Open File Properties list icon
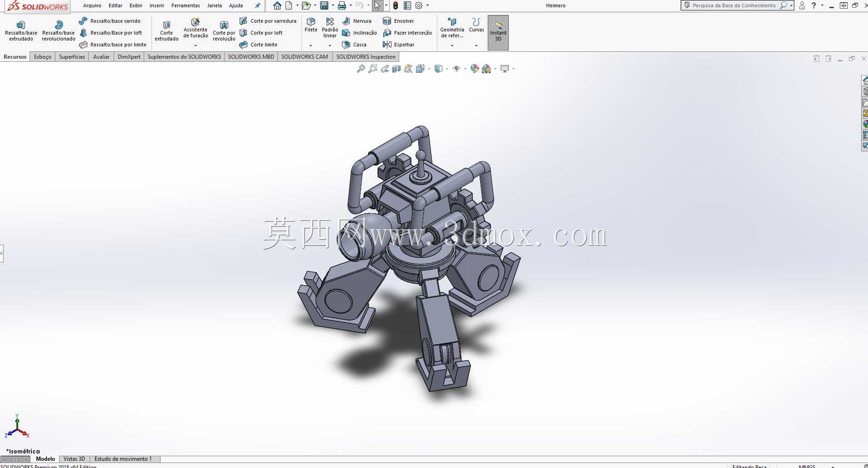Viewport: 868px width, 468px height. tap(407, 5)
